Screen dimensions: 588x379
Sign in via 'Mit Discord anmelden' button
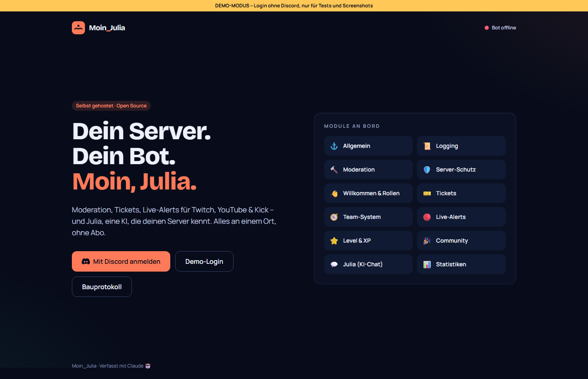coord(121,261)
